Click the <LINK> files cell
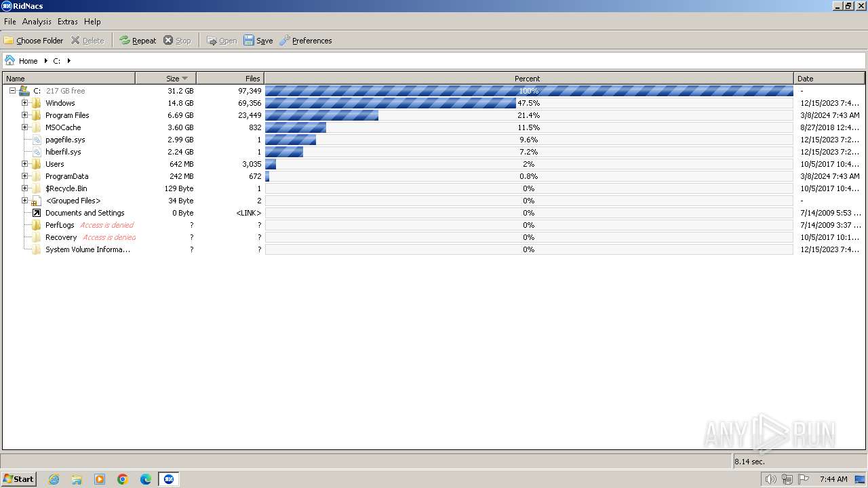The image size is (868, 488). (x=248, y=213)
